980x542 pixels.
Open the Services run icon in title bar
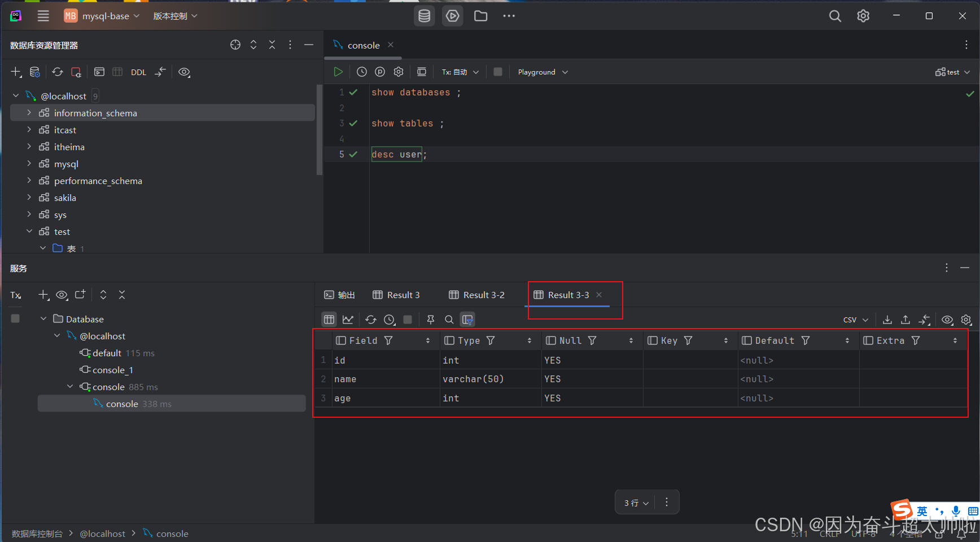[x=453, y=16]
